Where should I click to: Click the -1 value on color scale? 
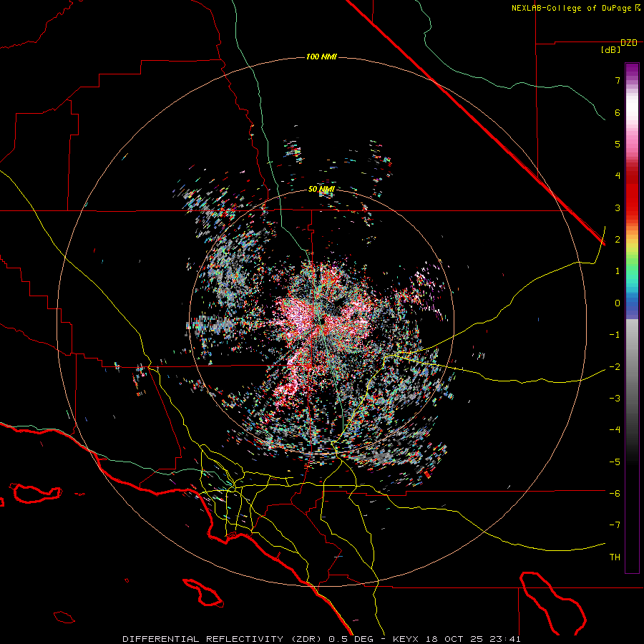click(615, 335)
